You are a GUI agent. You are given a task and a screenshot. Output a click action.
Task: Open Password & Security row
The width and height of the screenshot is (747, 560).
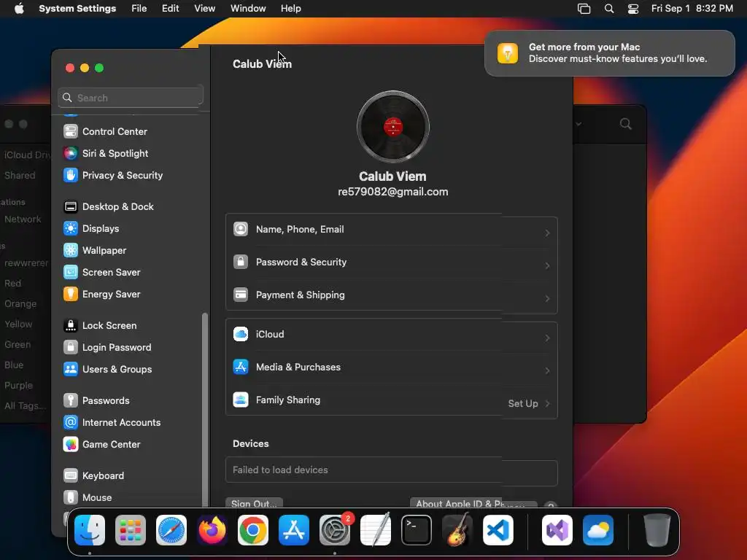(x=391, y=262)
